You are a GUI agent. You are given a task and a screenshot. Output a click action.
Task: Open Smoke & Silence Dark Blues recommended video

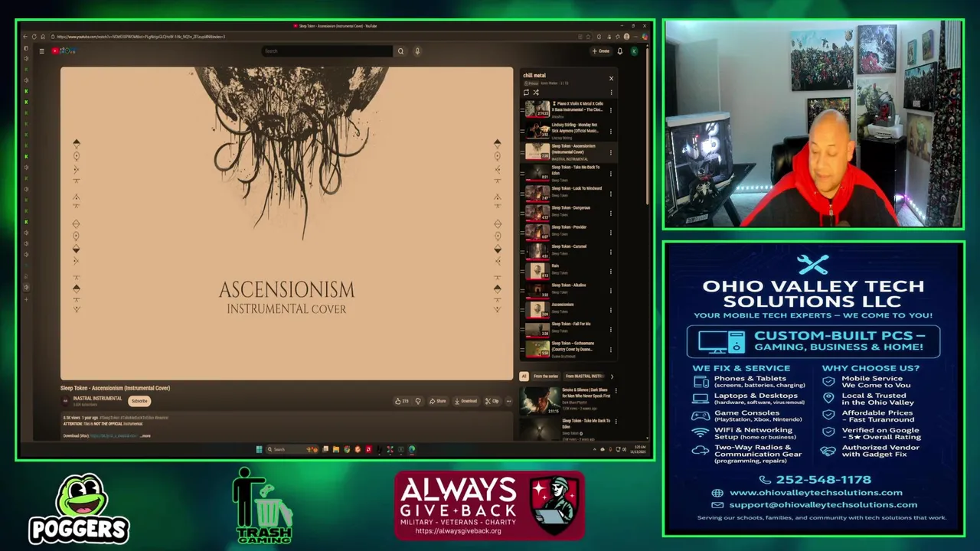click(x=567, y=400)
